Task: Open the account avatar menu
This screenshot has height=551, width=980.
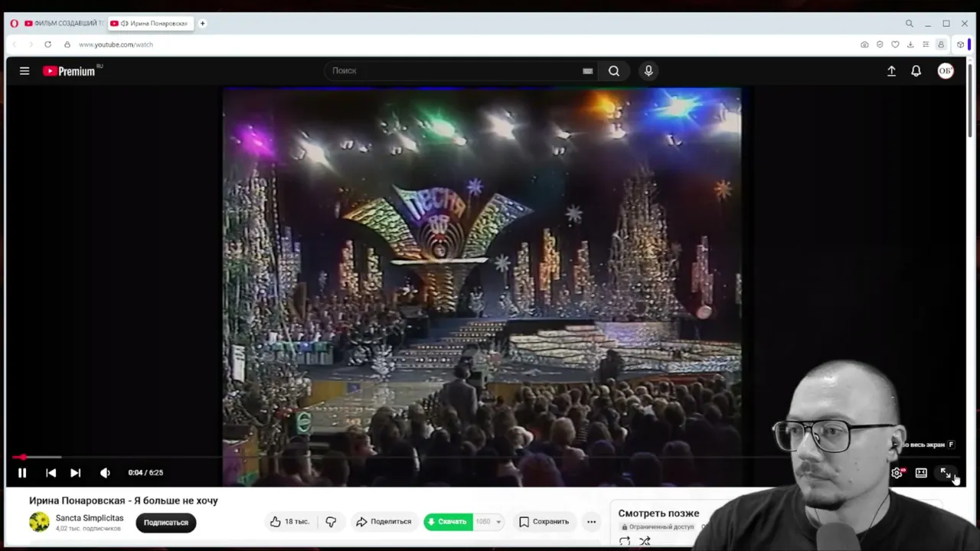Action: coord(946,71)
